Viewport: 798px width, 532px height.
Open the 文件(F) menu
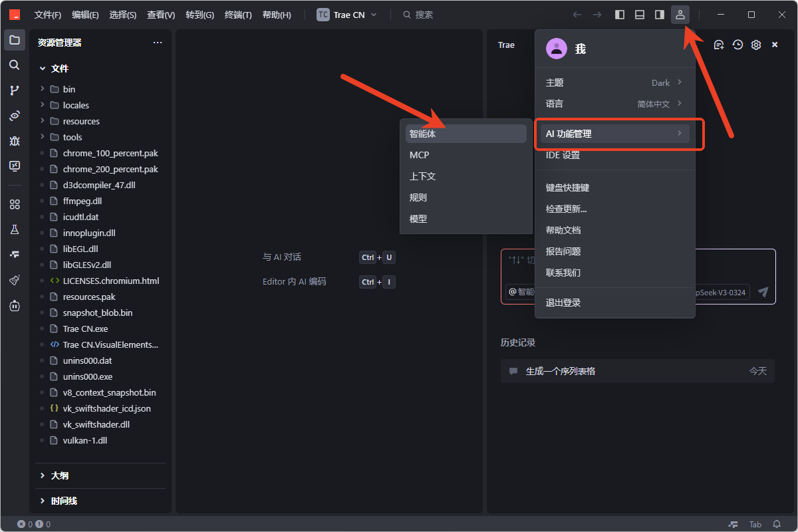coord(48,15)
